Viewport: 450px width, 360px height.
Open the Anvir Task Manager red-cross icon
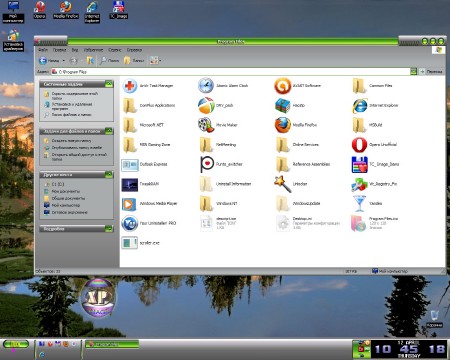pyautogui.click(x=129, y=86)
